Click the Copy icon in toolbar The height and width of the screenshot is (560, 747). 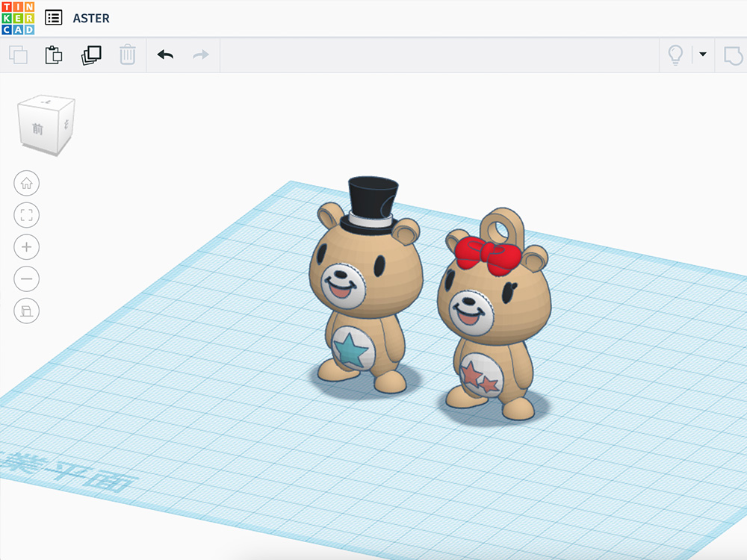click(x=18, y=55)
